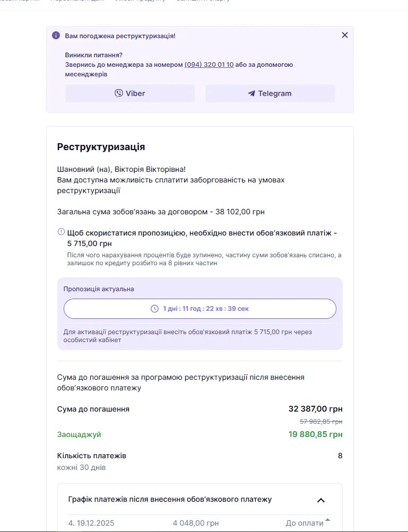
Task: Click the exclamation icon beside mandatory payment note
Action: [61, 232]
